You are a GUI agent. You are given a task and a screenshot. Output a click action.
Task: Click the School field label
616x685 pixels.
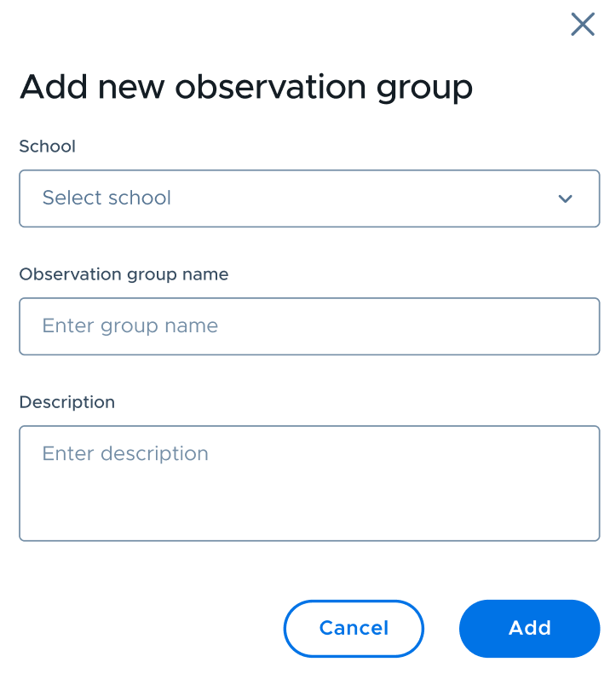(x=47, y=147)
